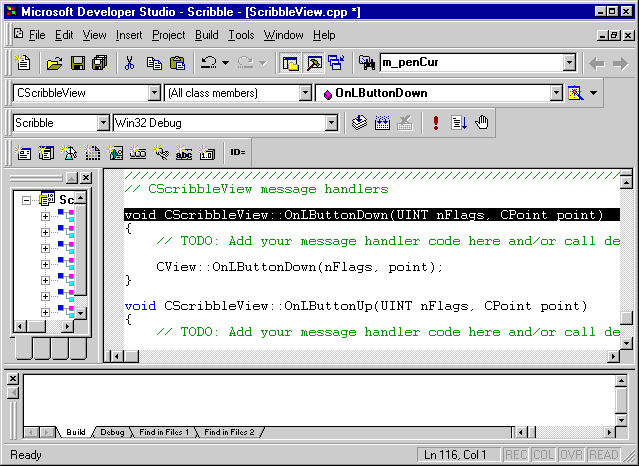Click the Paste clipboard icon
Screen dimensions: 639x466
[x=177, y=63]
